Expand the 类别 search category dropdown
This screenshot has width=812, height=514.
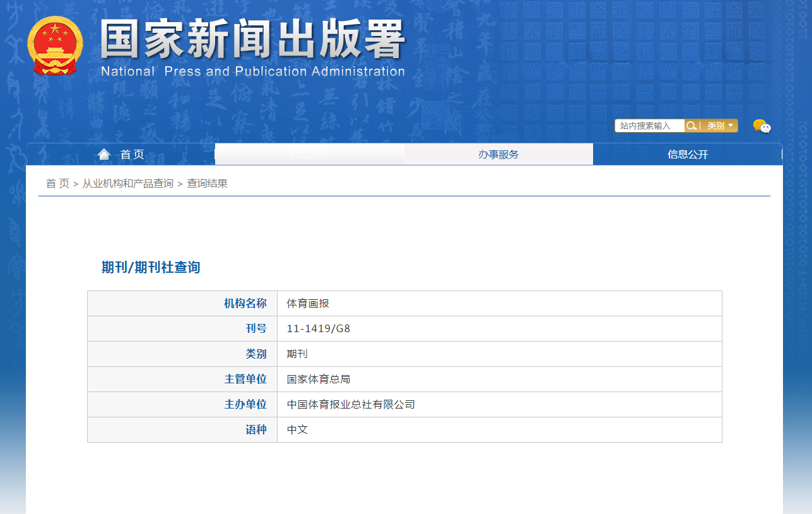click(x=720, y=126)
